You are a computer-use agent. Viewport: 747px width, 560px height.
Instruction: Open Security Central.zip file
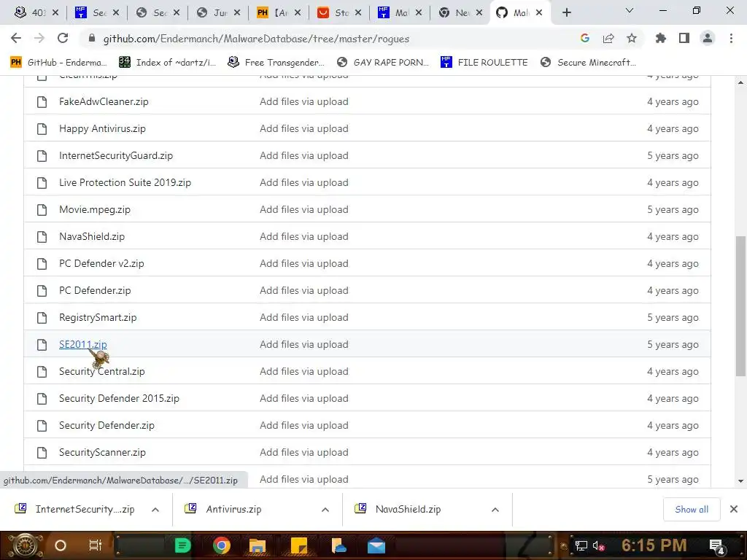coord(101,371)
